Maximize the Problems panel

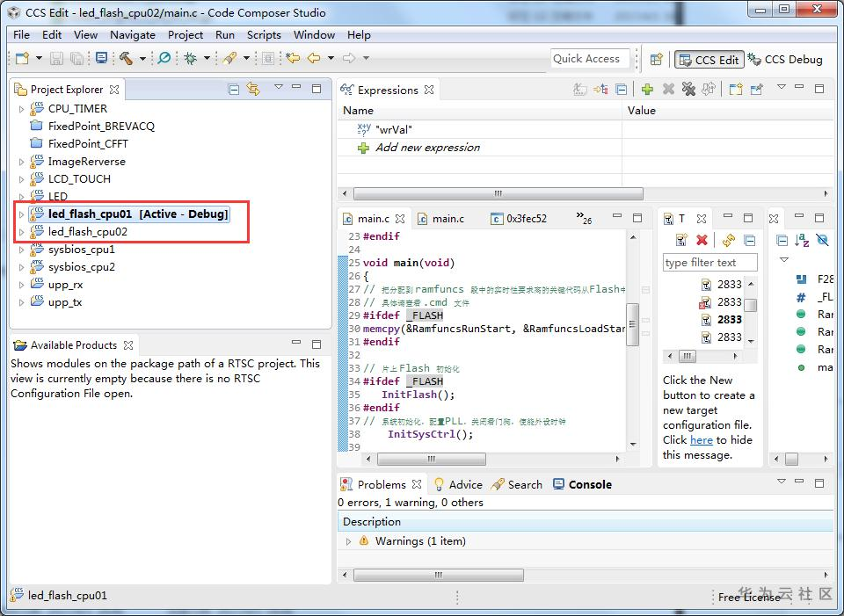click(819, 482)
